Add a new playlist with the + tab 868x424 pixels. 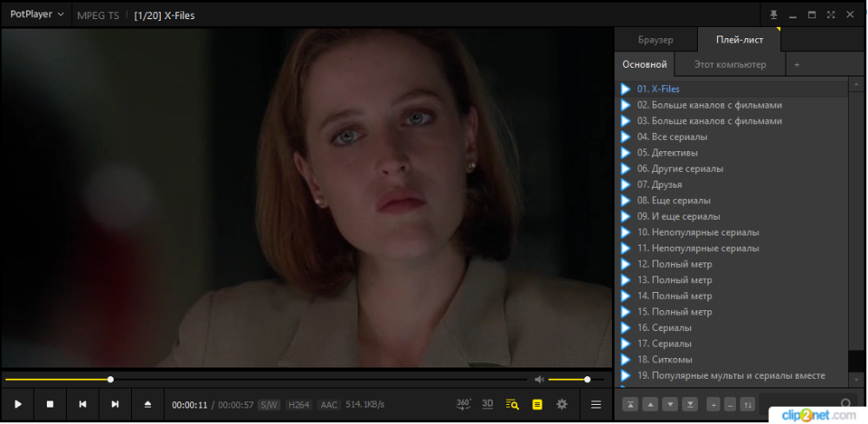pos(797,65)
